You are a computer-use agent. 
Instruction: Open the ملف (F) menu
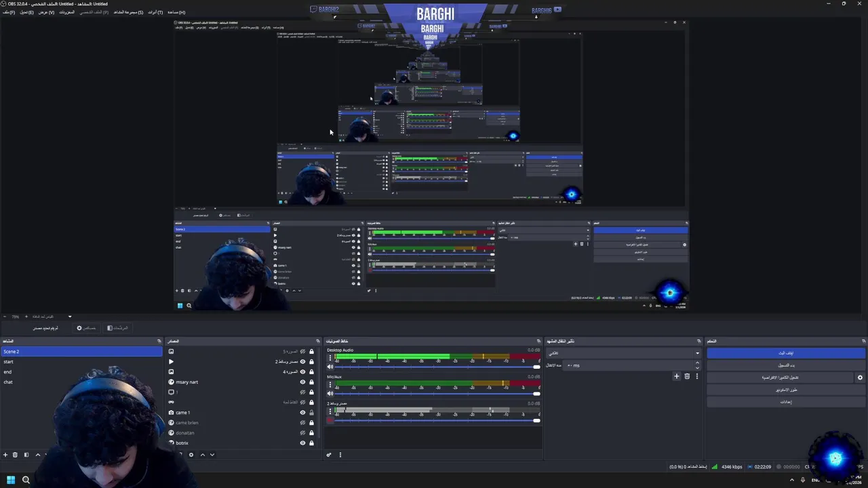pos(9,12)
